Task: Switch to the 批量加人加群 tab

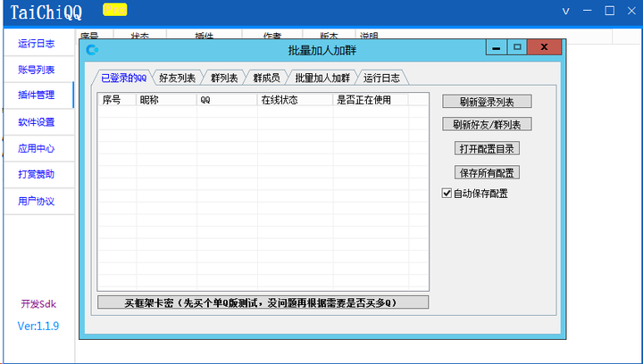Action: (x=322, y=78)
